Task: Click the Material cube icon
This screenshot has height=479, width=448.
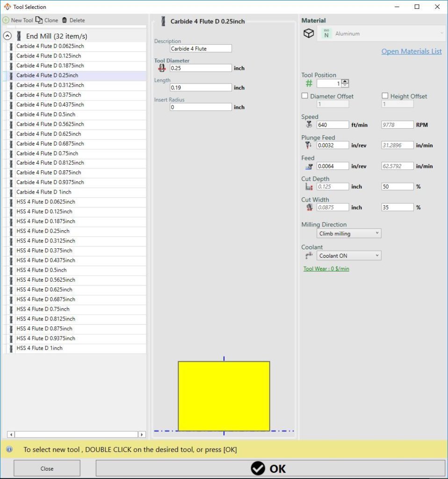Action: [310, 33]
